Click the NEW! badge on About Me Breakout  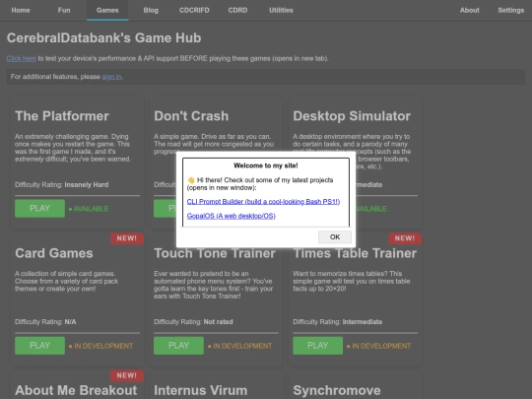127,375
